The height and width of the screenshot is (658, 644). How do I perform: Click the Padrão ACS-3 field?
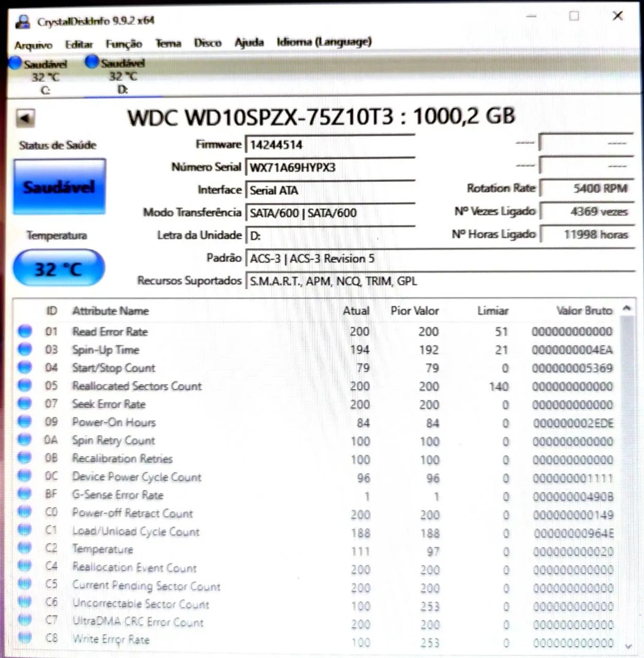(x=440, y=258)
